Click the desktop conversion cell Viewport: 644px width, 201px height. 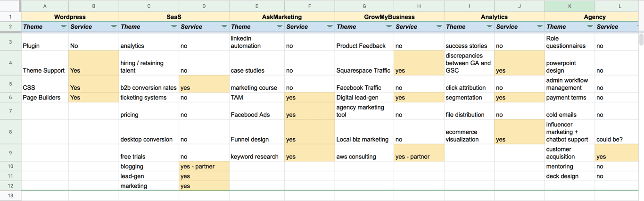click(x=149, y=132)
